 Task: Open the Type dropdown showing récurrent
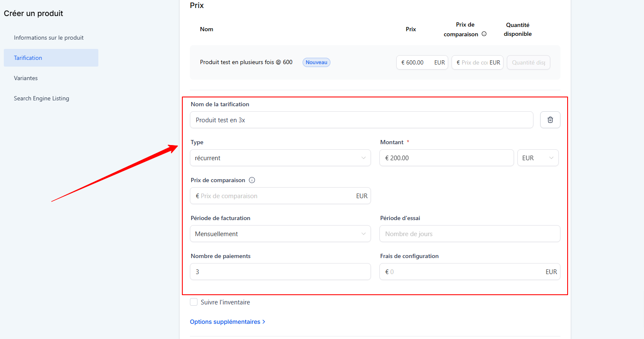(280, 158)
